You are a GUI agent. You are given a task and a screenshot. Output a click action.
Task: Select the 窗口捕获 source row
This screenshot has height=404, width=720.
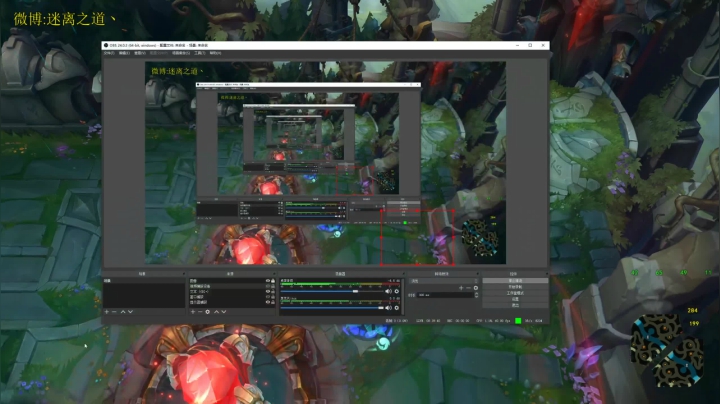pyautogui.click(x=232, y=297)
